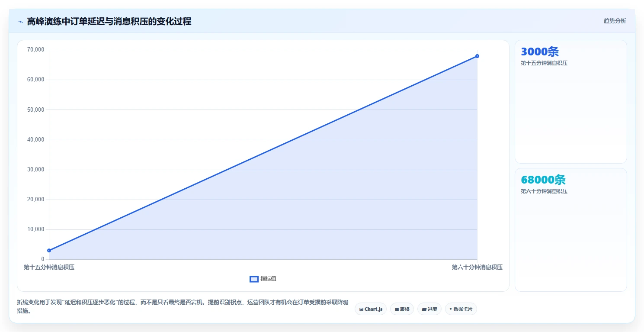Select the 表格 tag chip

402,309
